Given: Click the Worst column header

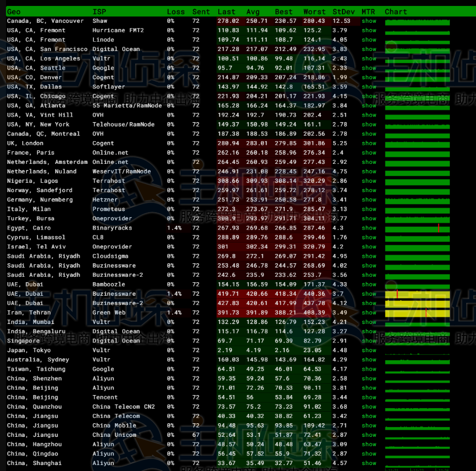Looking at the screenshot, I should click(x=314, y=11).
